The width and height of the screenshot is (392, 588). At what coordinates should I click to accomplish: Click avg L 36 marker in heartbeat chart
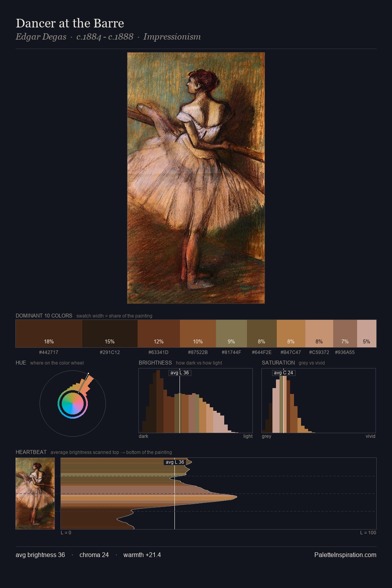tap(175, 462)
